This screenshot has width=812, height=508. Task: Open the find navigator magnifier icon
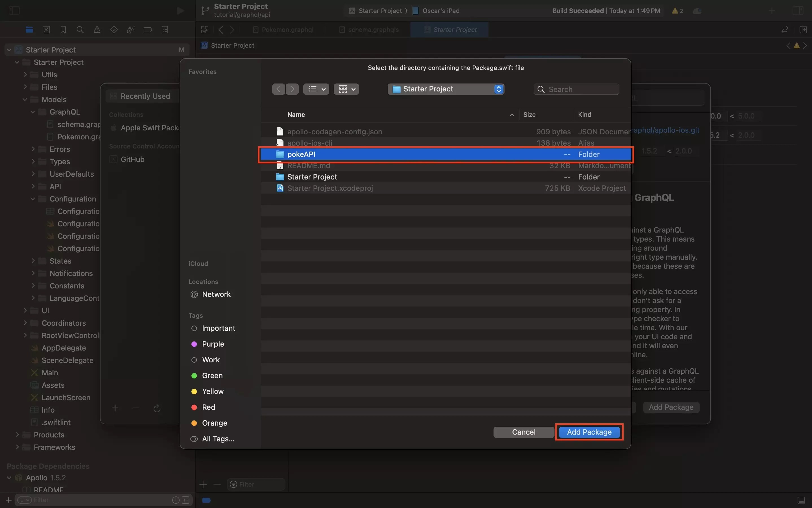pyautogui.click(x=80, y=30)
